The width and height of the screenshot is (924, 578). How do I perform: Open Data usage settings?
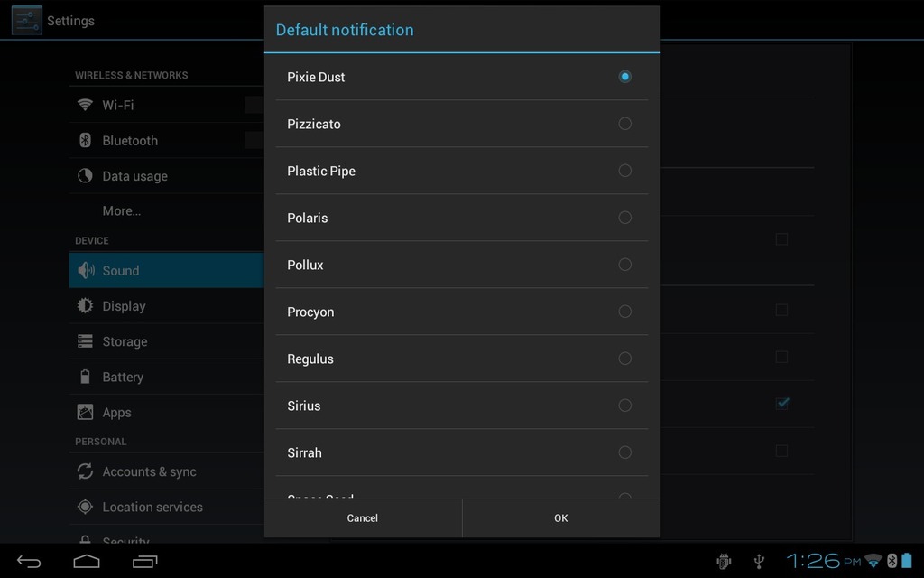coord(166,176)
